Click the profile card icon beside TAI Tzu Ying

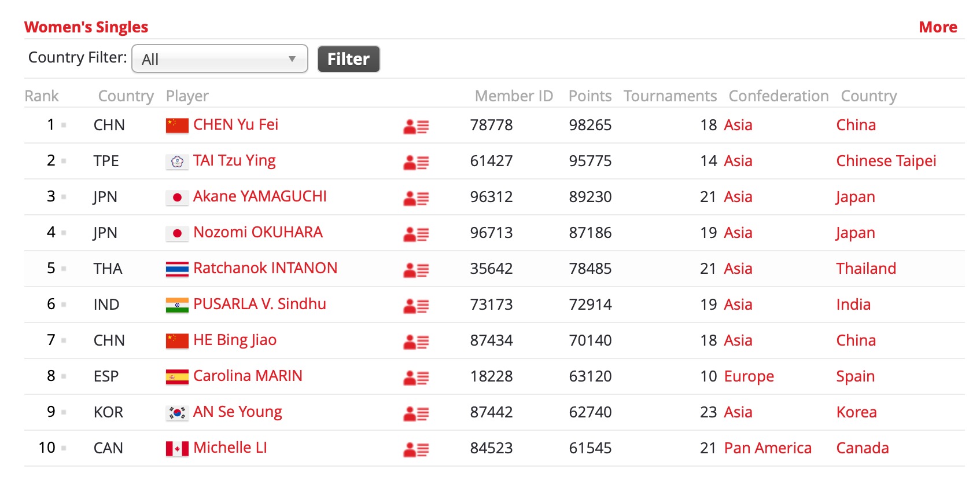(415, 162)
